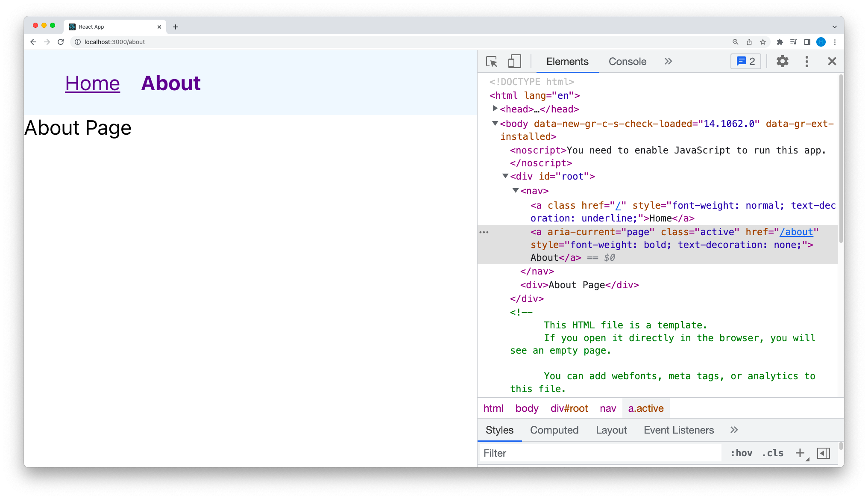868x499 pixels.
Task: Click the About navigation link
Action: [170, 83]
